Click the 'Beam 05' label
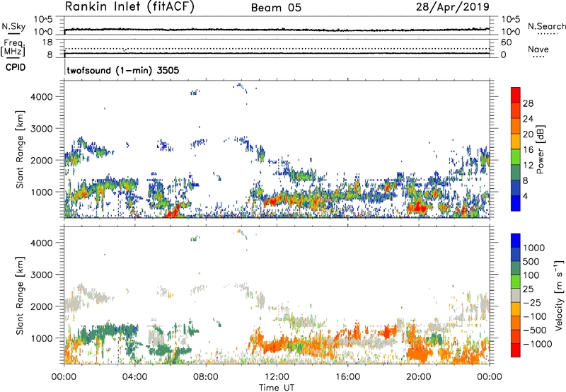Image resolution: width=566 pixels, height=392 pixels. click(x=276, y=8)
